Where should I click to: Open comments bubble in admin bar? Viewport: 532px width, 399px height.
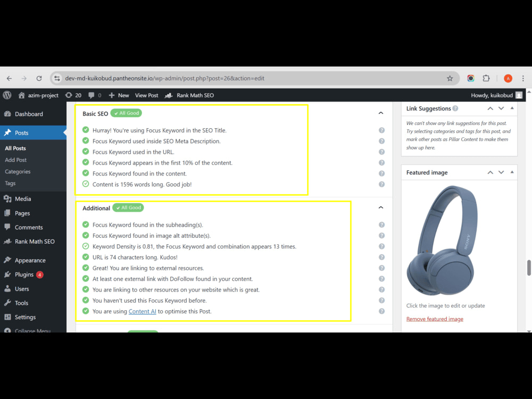coord(95,95)
